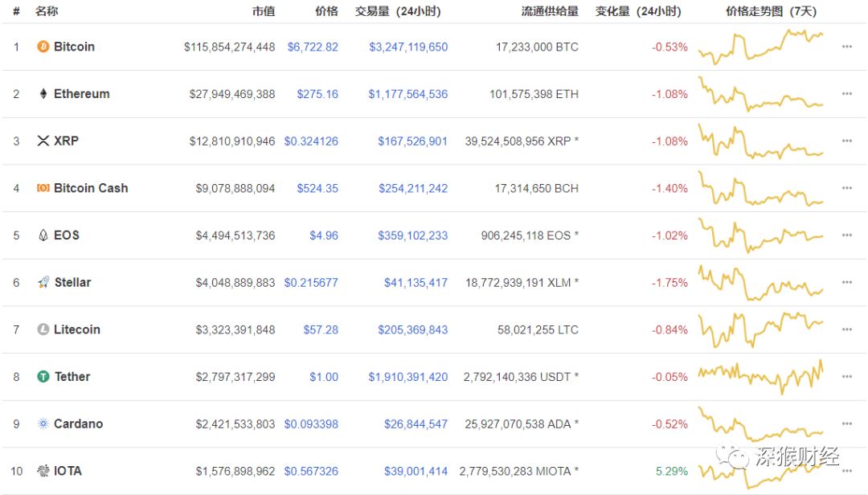The width and height of the screenshot is (868, 495).
Task: Click the Stellar rocket logo icon
Action: point(43,282)
